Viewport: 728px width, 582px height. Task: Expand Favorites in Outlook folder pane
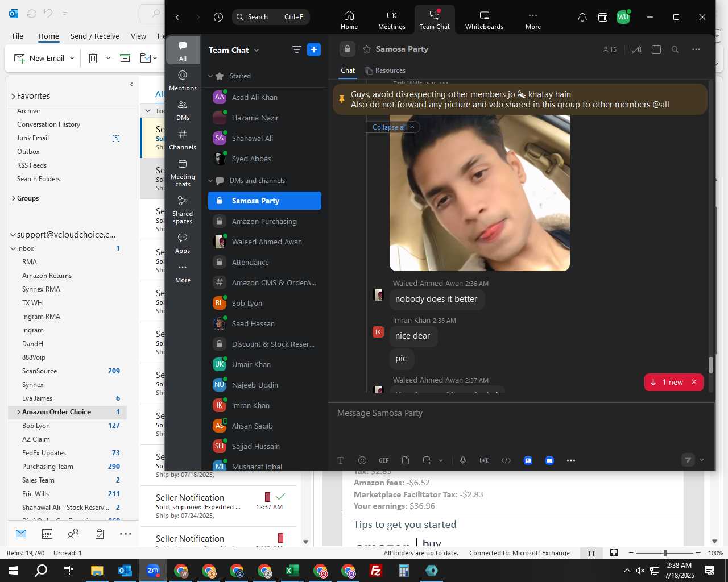[x=13, y=97]
